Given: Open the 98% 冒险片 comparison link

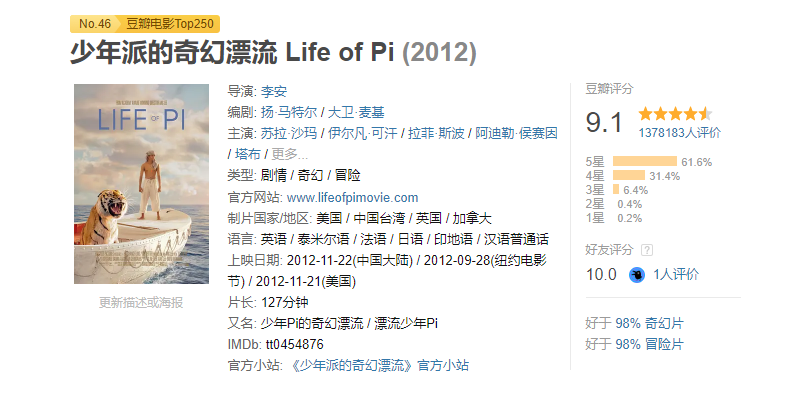Looking at the screenshot, I should 649,344.
